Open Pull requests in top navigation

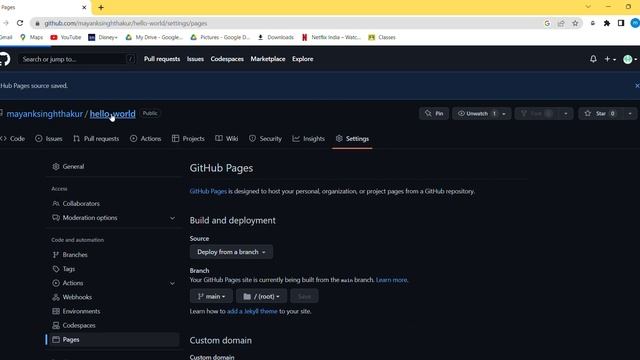click(x=162, y=59)
